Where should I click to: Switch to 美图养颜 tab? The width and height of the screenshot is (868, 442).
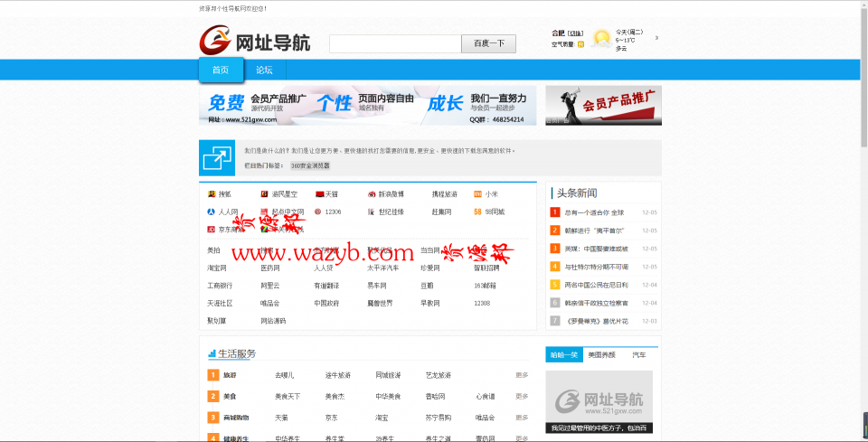[602, 354]
